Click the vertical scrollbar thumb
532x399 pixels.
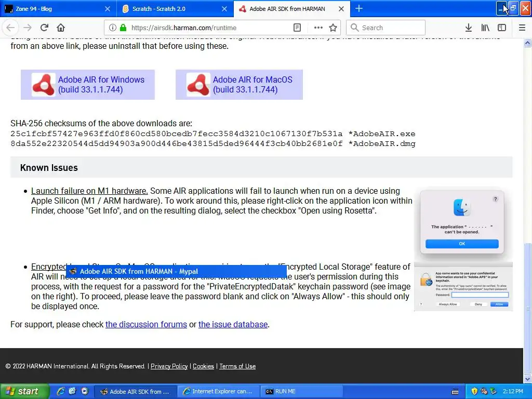(528, 308)
